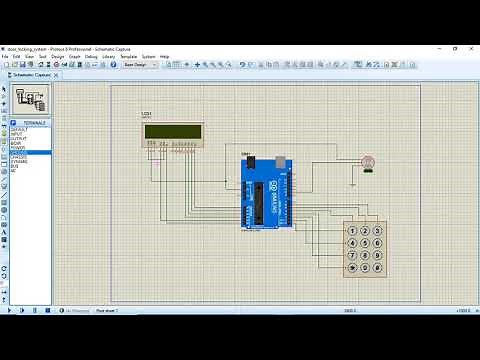The image size is (480, 360).
Task: Rotate clockwise using the sidebar rotate icon
Action: pyautogui.click(x=4, y=268)
